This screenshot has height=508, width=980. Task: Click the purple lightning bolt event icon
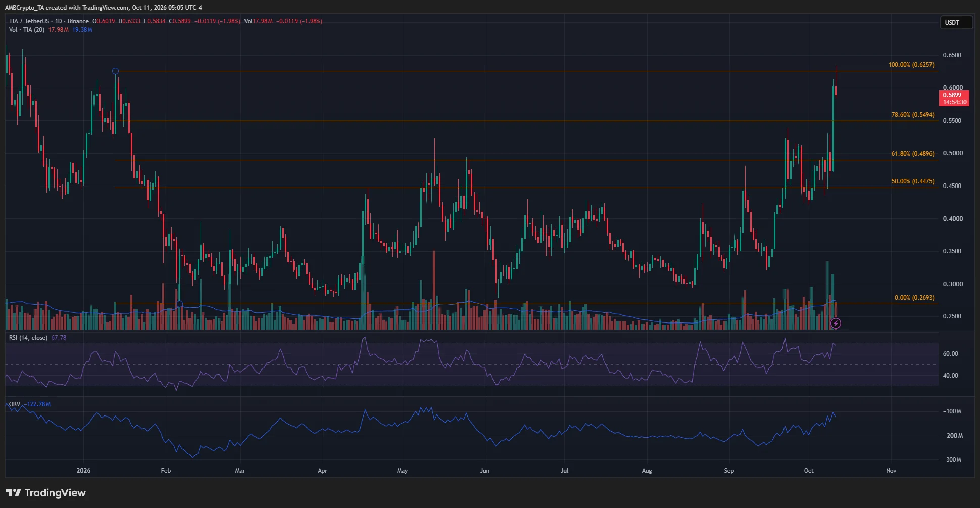[836, 323]
